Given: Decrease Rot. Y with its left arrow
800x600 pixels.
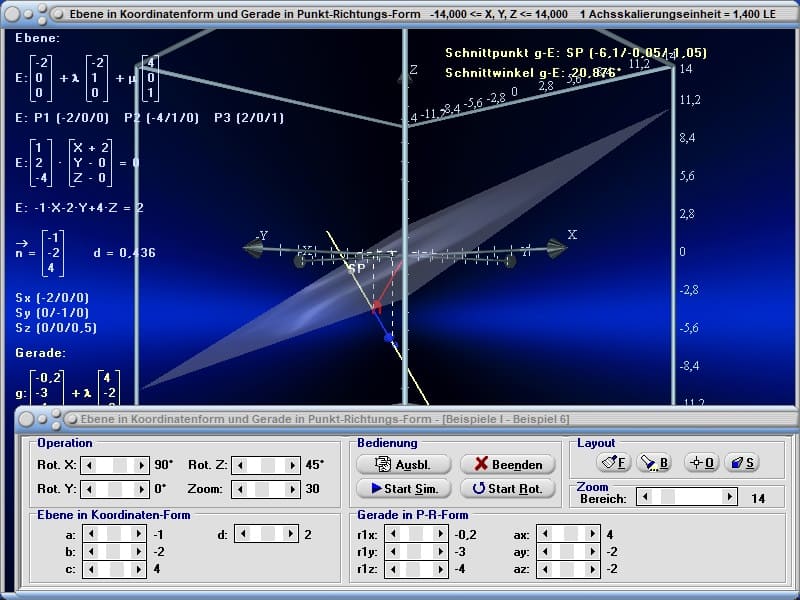Looking at the screenshot, I should 89,489.
